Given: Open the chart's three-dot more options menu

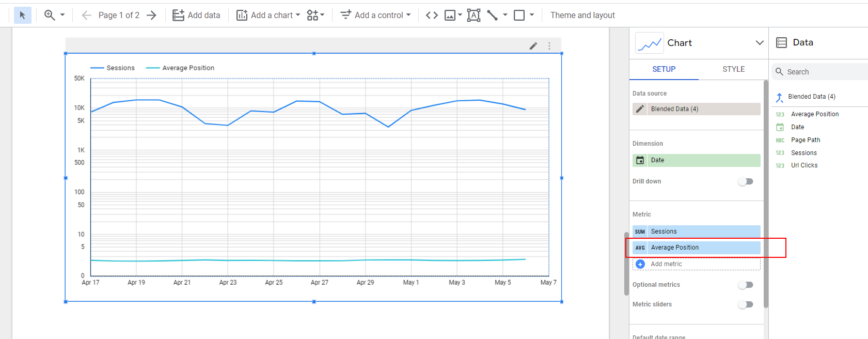Looking at the screenshot, I should pyautogui.click(x=549, y=46).
